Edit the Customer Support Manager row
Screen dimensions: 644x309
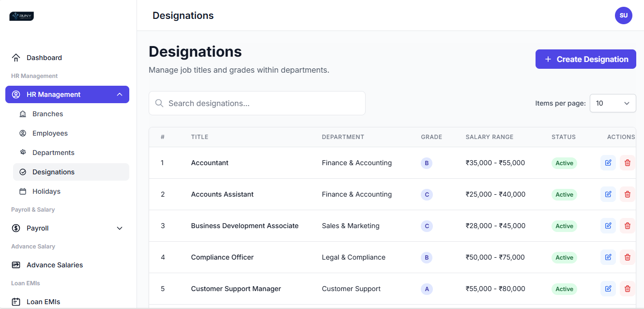pos(608,289)
